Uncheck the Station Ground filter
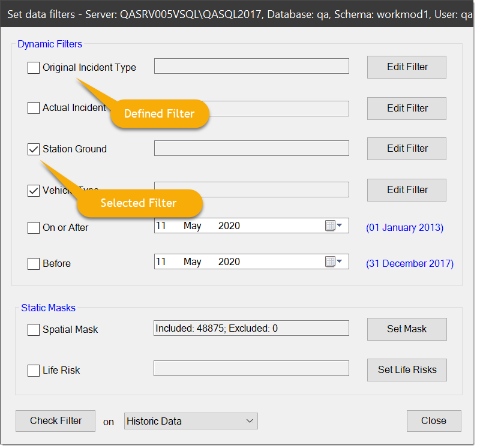The image size is (477, 448). coord(34,149)
